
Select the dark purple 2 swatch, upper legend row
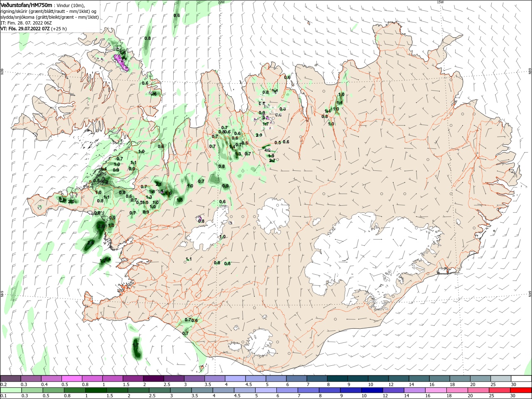153,379
